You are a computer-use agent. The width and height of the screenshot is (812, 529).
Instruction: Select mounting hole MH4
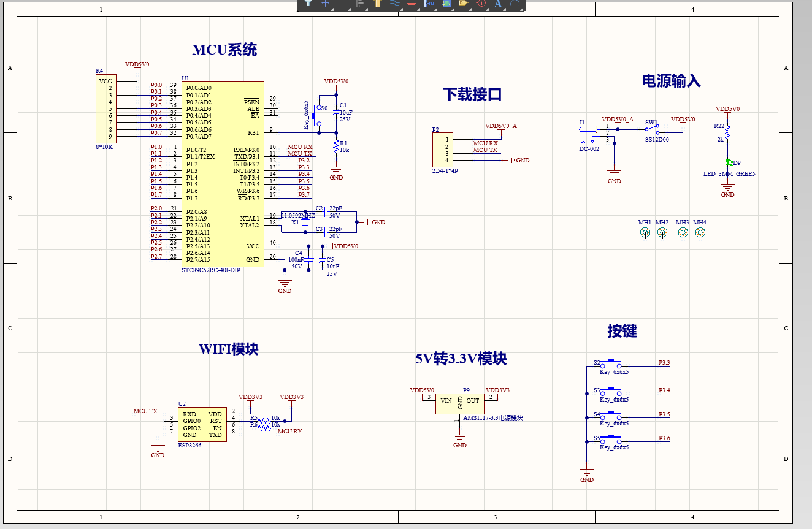click(x=700, y=233)
